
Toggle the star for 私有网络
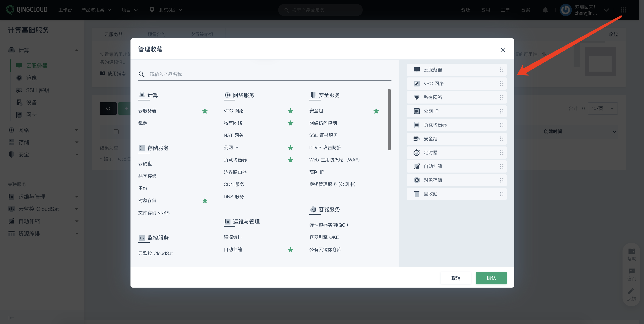tap(290, 123)
